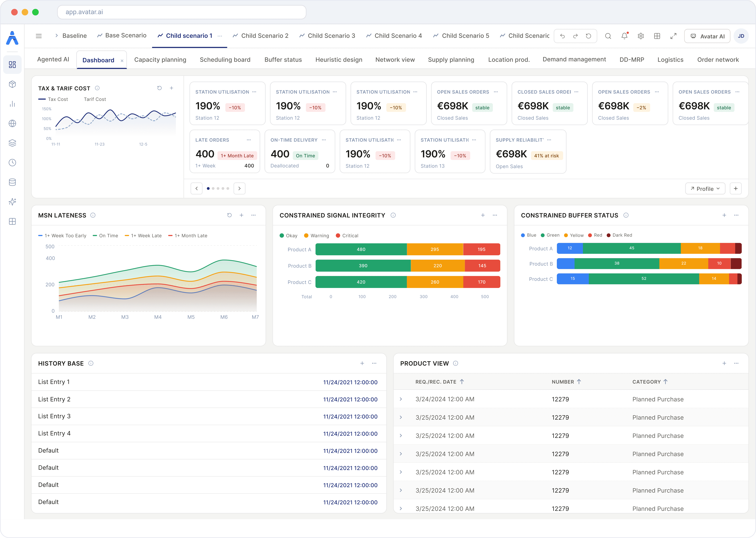This screenshot has height=538, width=756.
Task: Go to next KPI cards page
Action: point(239,188)
